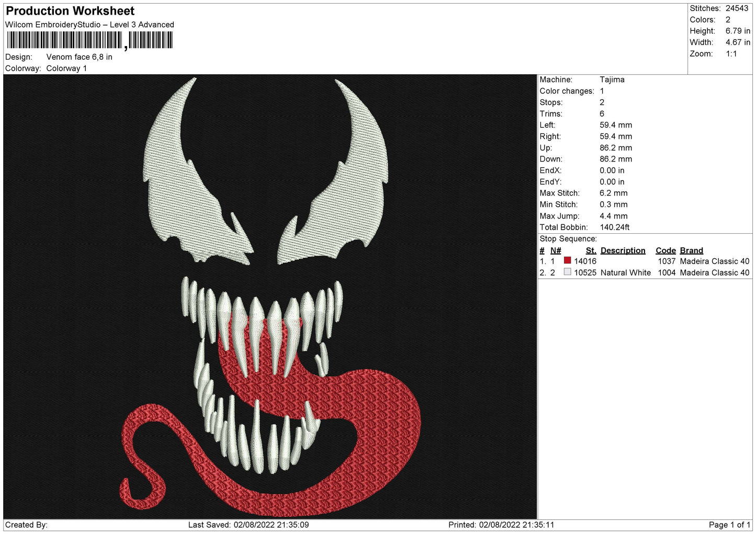Select the Stitches count value 24543
756x534 pixels.
point(737,8)
